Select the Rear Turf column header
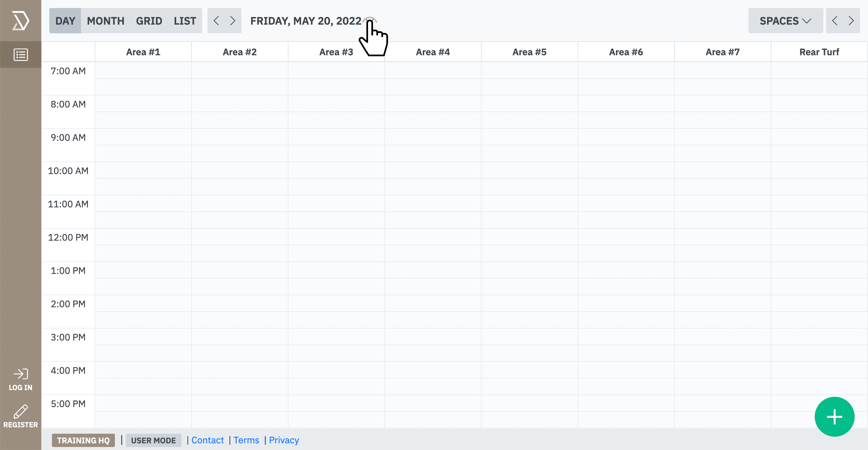 (x=819, y=52)
